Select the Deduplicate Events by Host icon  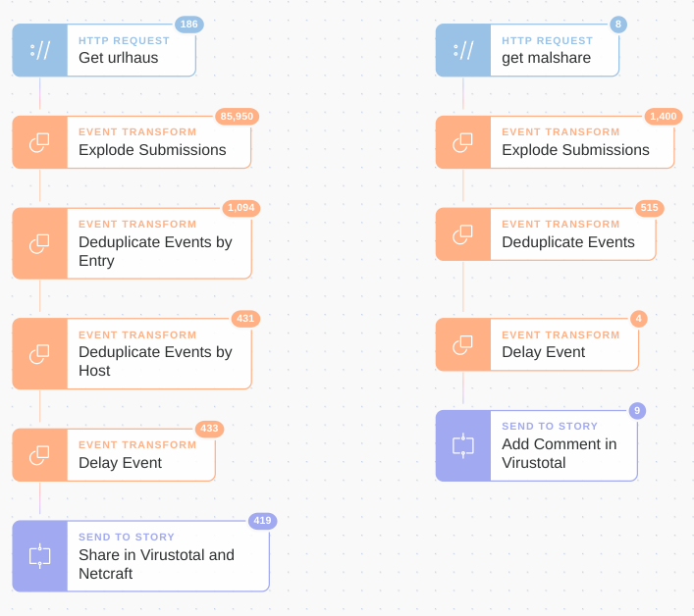40,354
